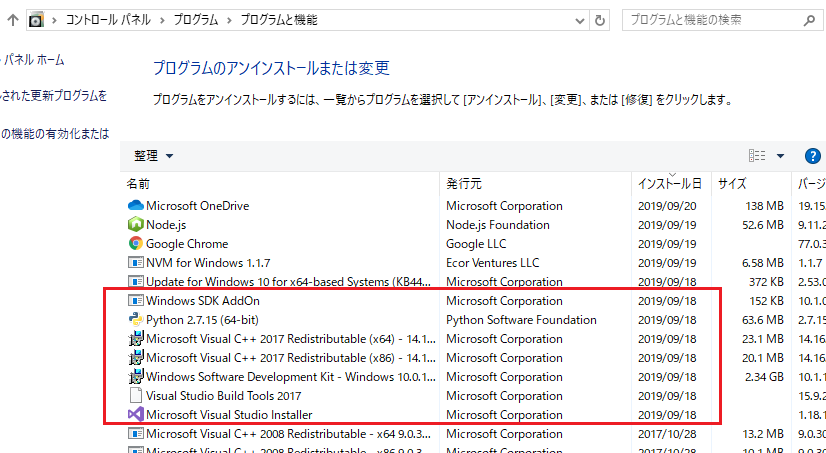Click the プログラムと機能の検索 search box

720,19
